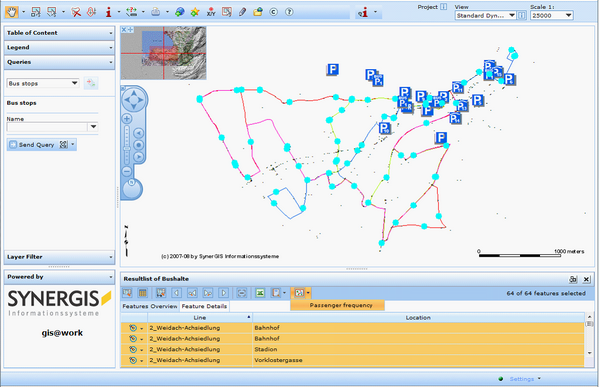Select the Pan hand tool

pyautogui.click(x=11, y=12)
